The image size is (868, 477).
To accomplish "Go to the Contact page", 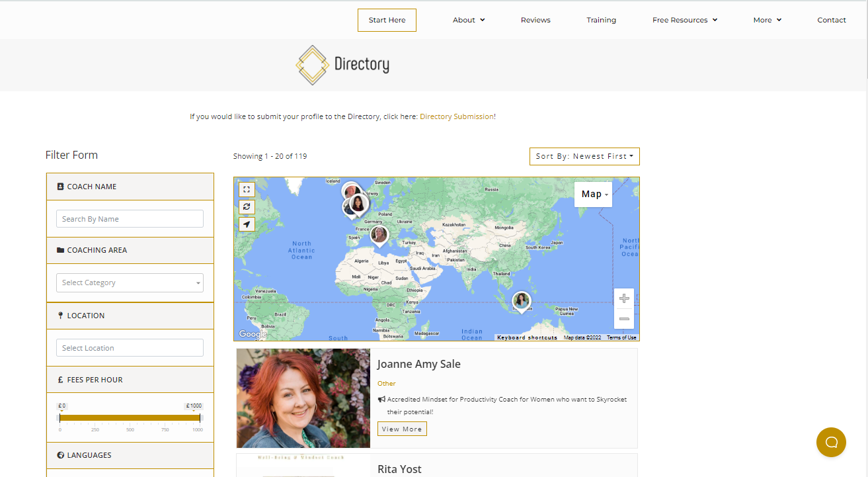I will pos(832,20).
